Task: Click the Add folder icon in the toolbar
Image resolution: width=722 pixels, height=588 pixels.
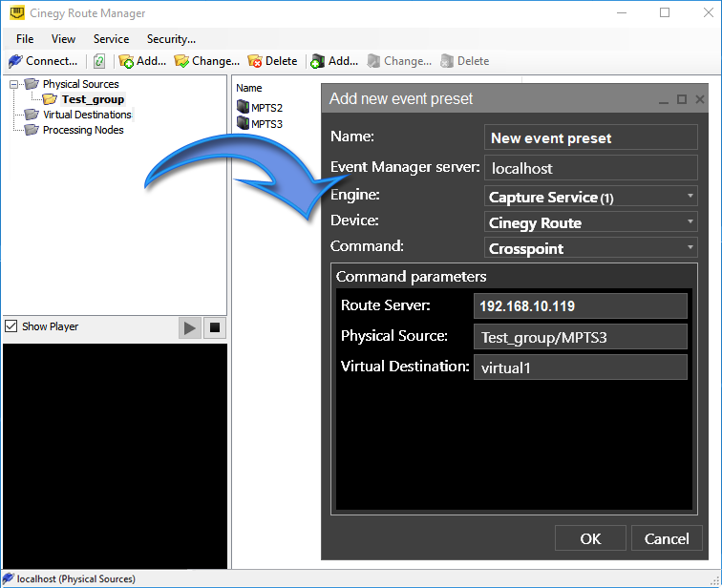Action: click(126, 61)
